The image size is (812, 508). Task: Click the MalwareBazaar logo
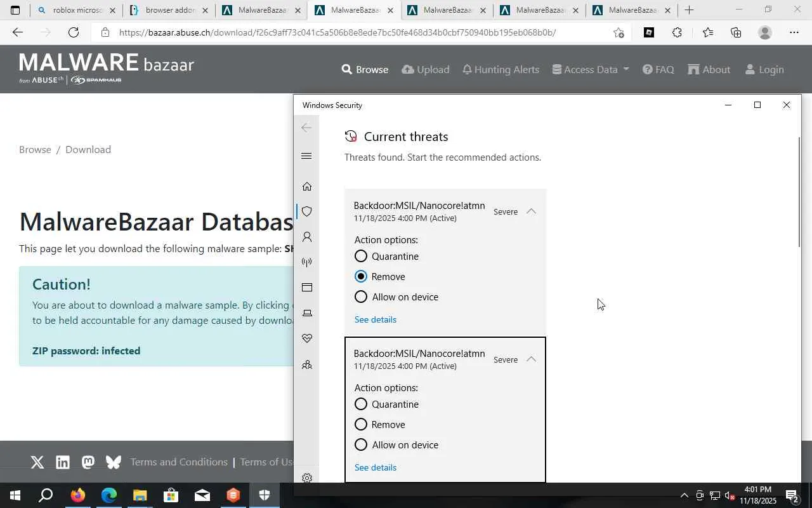tap(107, 69)
